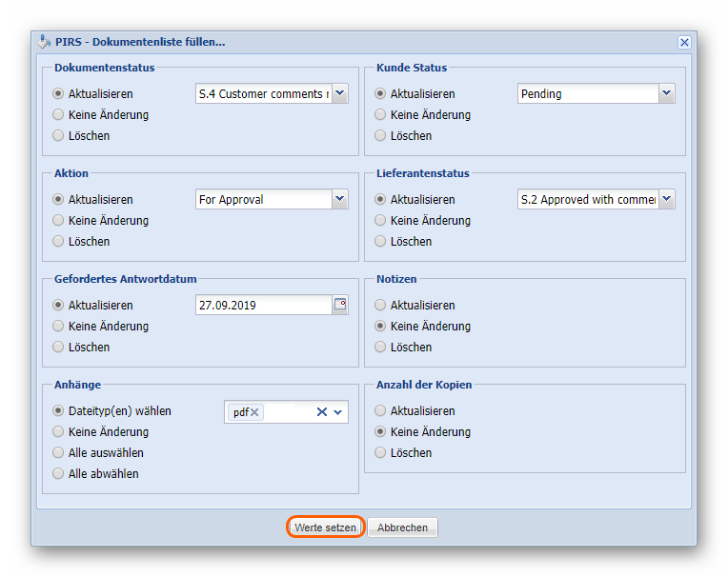This screenshot has height=577, width=728.
Task: Select Löschen under Aktion
Action: (59, 242)
